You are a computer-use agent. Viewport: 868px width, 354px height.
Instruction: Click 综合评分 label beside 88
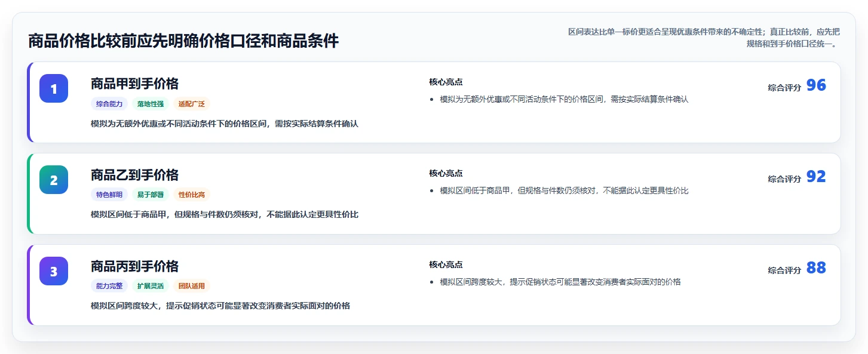tap(784, 270)
